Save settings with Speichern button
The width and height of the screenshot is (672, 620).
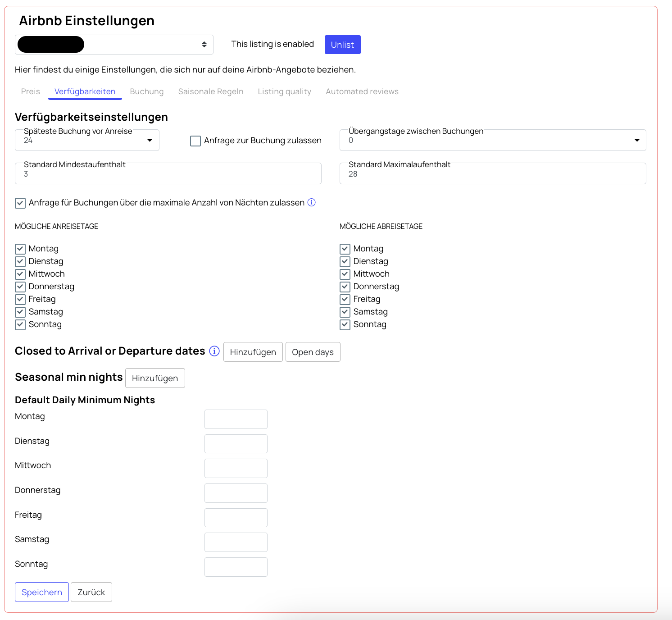pyautogui.click(x=42, y=592)
